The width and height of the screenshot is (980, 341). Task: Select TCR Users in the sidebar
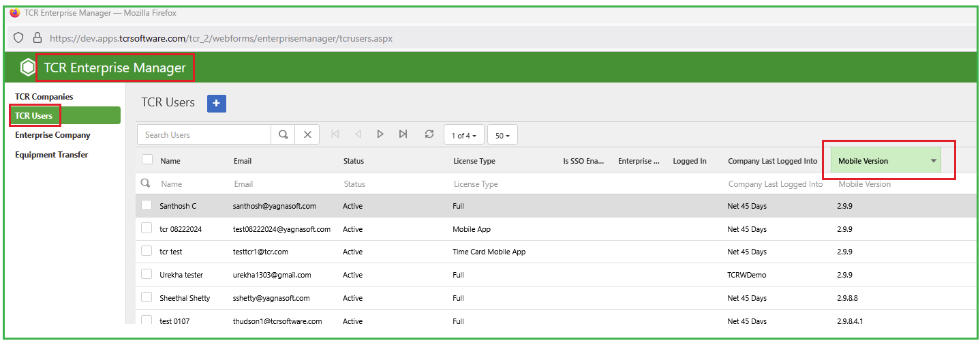tap(65, 115)
